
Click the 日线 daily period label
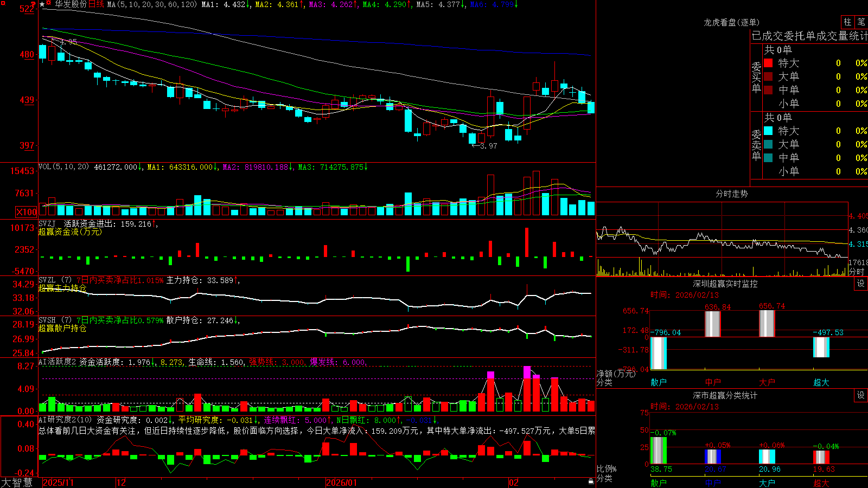96,4
